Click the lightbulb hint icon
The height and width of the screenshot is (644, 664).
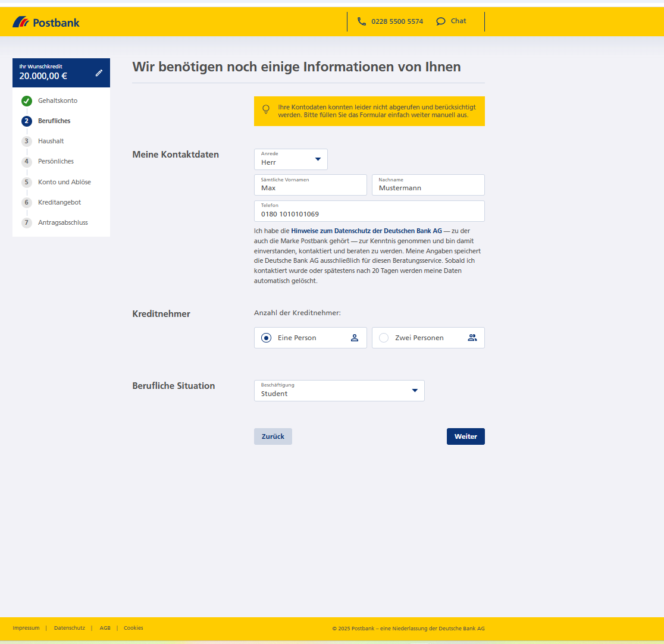click(266, 109)
